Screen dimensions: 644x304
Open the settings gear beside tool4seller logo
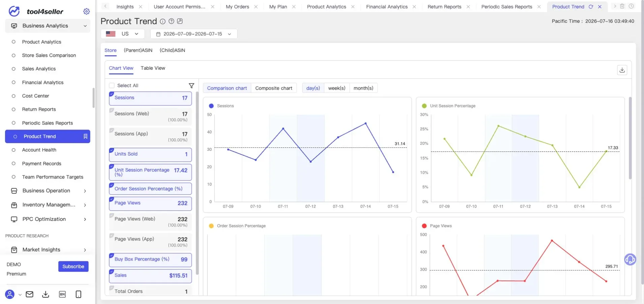coord(87,11)
